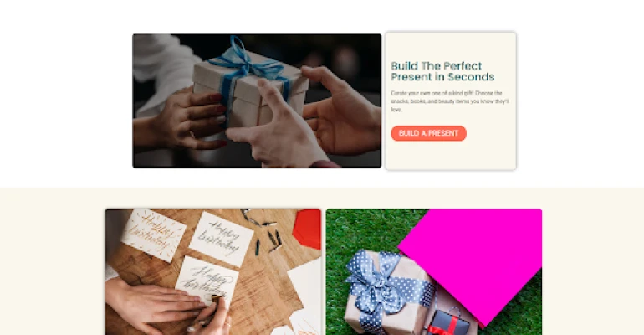Click the calligraphy pen nibs on table
Screen dimensions: 644x335
tap(263, 232)
